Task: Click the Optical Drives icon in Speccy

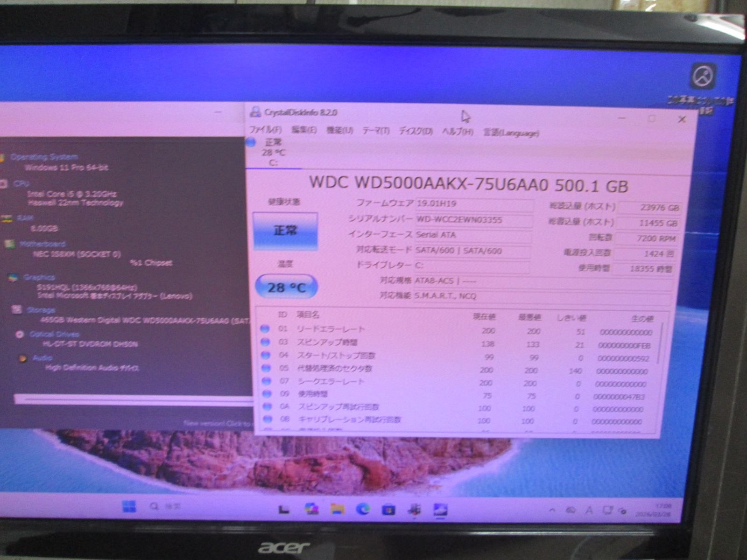Action: click(20, 334)
